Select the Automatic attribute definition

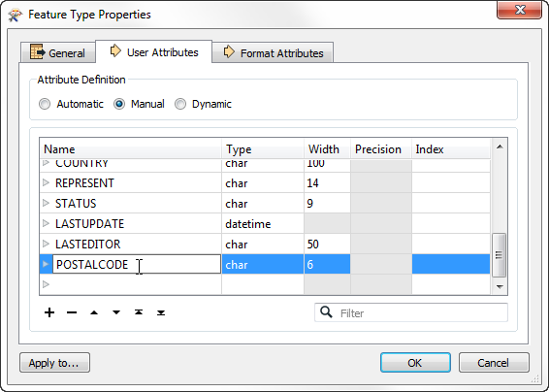(x=45, y=104)
